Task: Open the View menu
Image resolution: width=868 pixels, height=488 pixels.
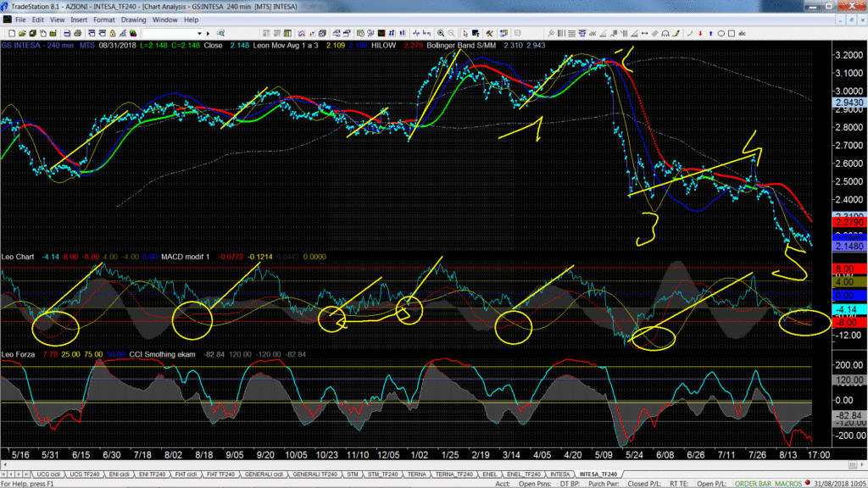Action: 57,20
